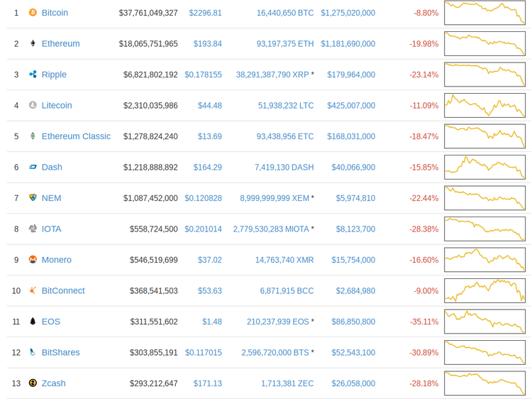Click Litecoin volume $425,007,000
The height and width of the screenshot is (399, 532).
(351, 106)
